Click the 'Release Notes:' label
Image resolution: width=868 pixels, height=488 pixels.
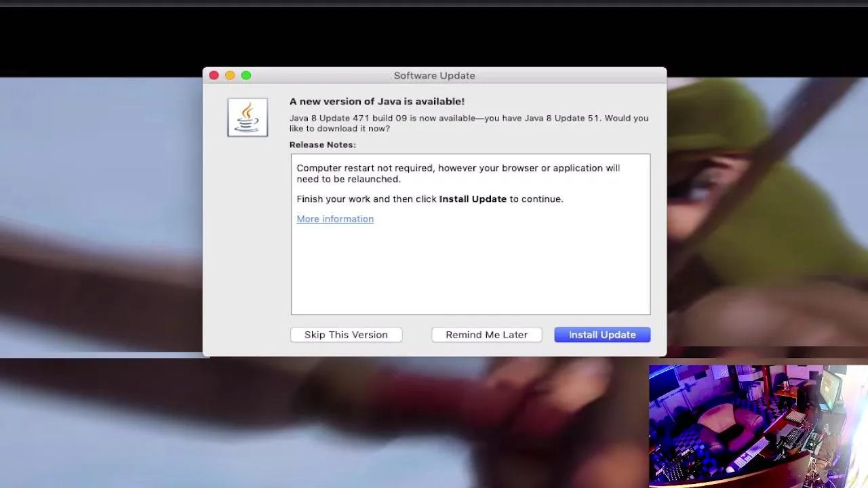323,144
